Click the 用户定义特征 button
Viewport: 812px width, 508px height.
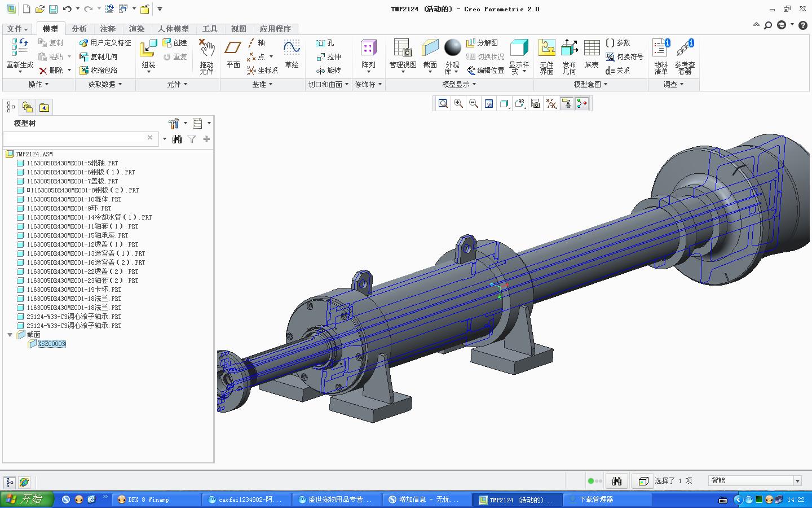[105, 42]
